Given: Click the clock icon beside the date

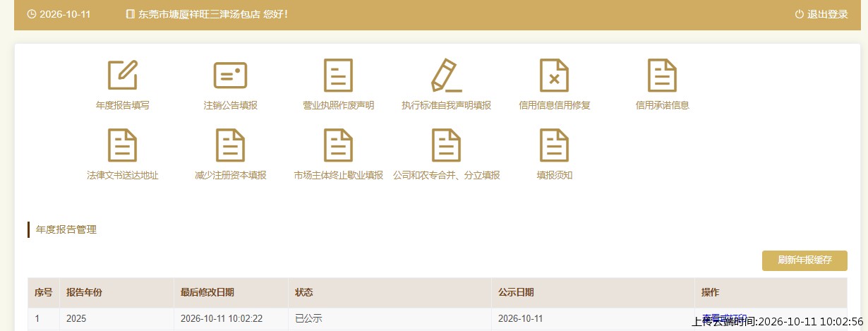Looking at the screenshot, I should [x=32, y=14].
